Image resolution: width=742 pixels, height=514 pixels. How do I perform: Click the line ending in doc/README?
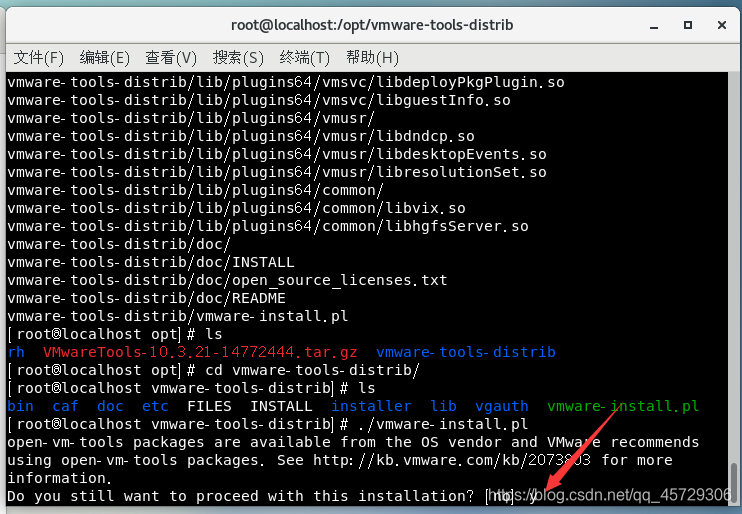click(x=146, y=298)
